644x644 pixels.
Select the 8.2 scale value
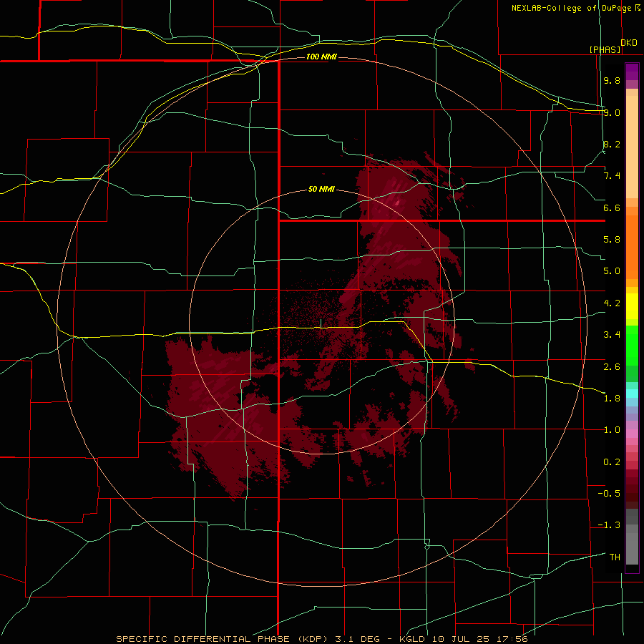click(x=612, y=144)
